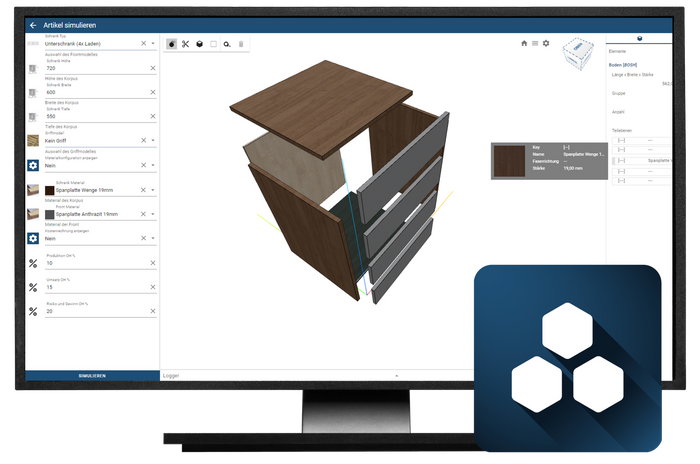
Task: Clear the Front Material Anthrazit selection
Action: click(143, 214)
